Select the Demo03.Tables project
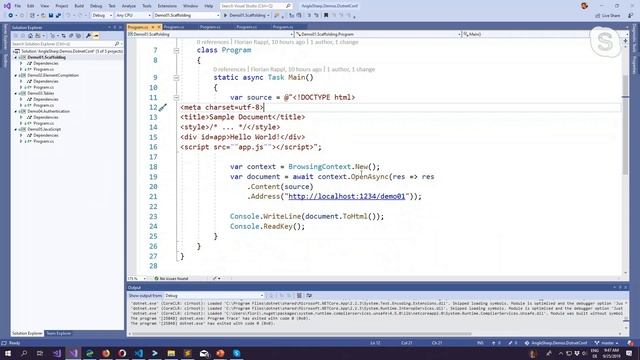This screenshot has height=360, width=640. coord(41,93)
